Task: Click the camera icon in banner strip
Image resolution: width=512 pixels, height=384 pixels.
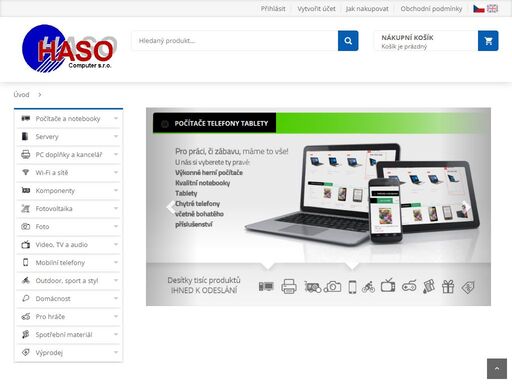Action: click(x=333, y=287)
